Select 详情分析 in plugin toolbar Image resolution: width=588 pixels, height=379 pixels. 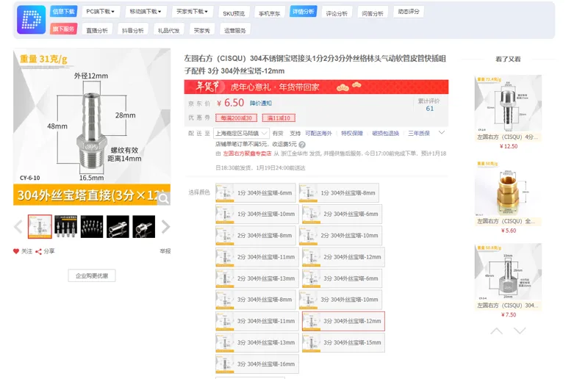[304, 12]
